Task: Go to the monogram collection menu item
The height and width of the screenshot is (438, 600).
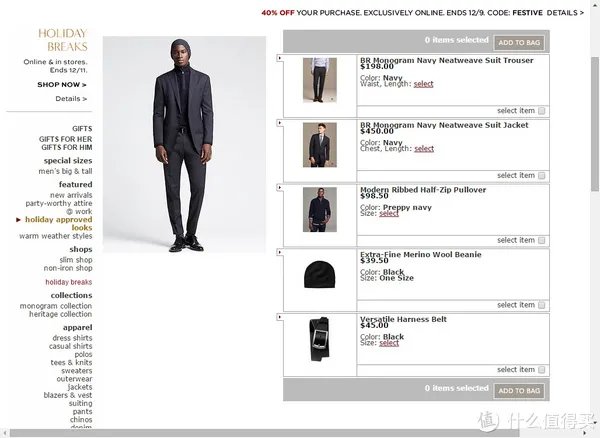Action: pos(56,306)
